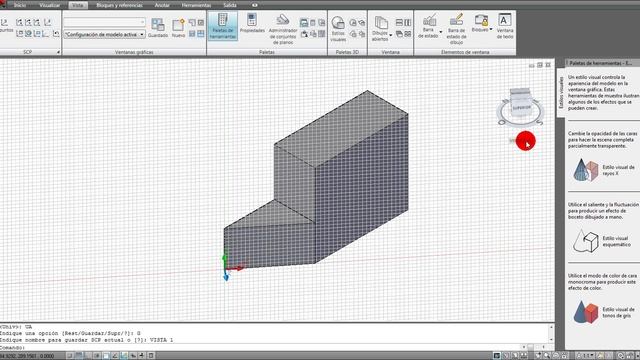Click the drawing window minimize button

(x=531, y=65)
